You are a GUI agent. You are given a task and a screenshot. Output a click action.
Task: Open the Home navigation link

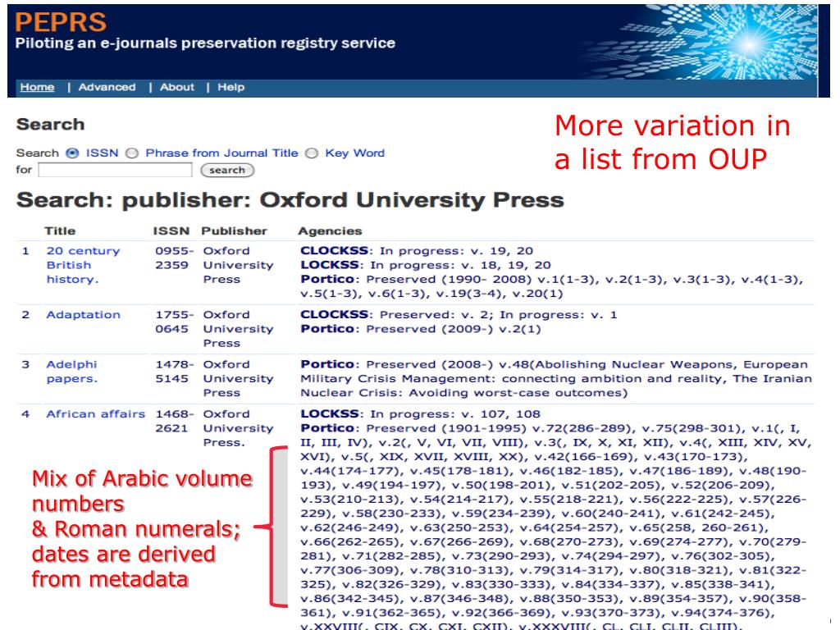point(37,87)
